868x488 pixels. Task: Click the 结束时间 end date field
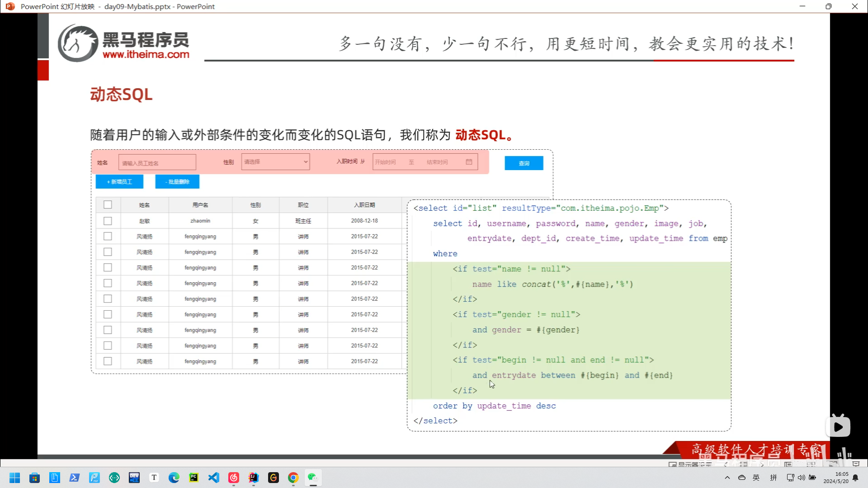(x=437, y=162)
